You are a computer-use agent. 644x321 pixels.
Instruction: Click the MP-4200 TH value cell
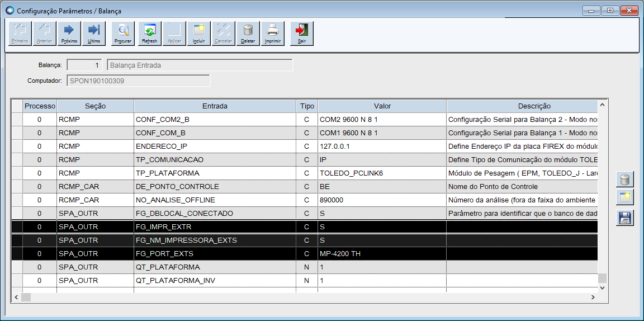382,253
